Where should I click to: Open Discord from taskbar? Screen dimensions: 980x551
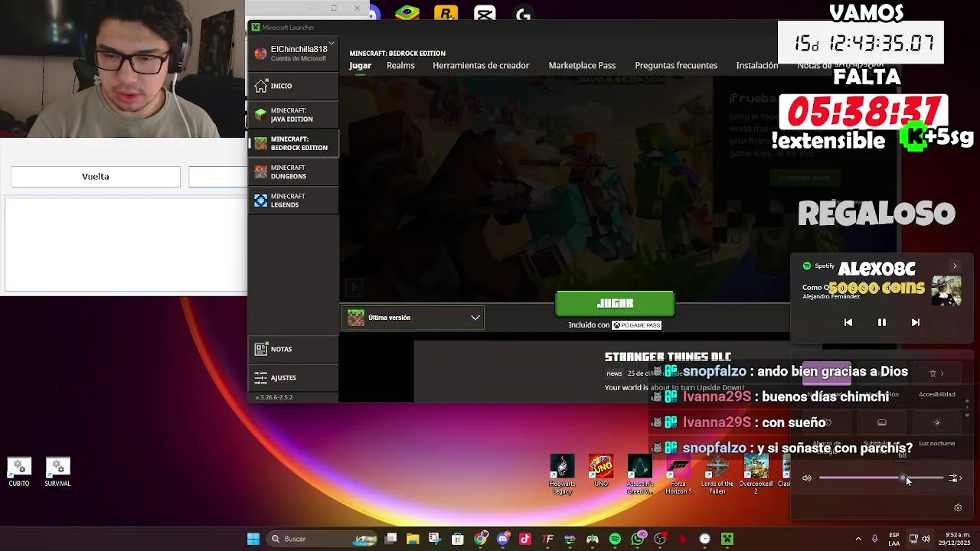coord(503,539)
